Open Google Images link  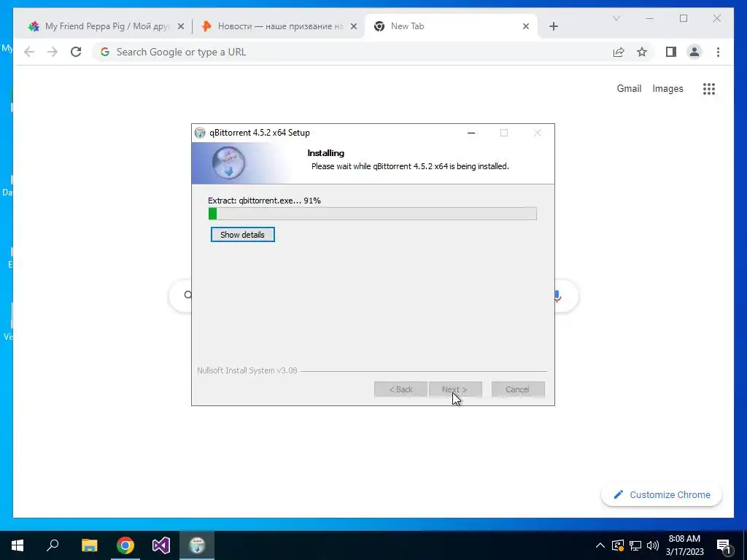(x=667, y=88)
